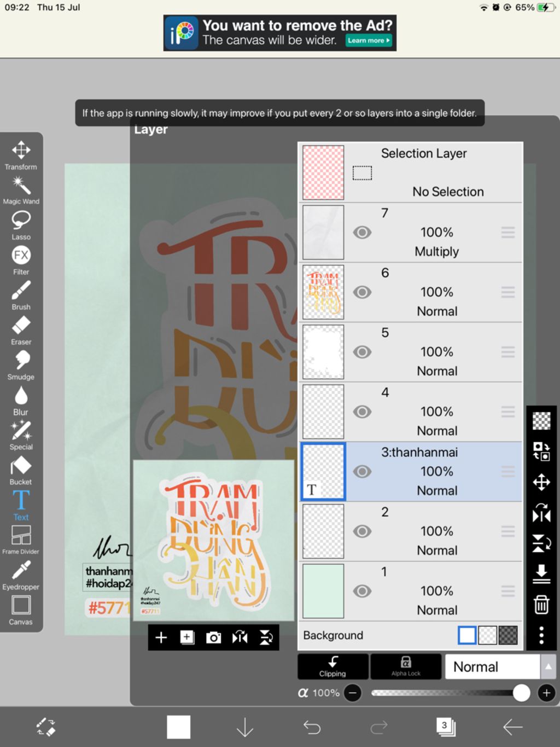The image size is (560, 747).
Task: Expand blend mode list with arrow button
Action: click(x=548, y=667)
